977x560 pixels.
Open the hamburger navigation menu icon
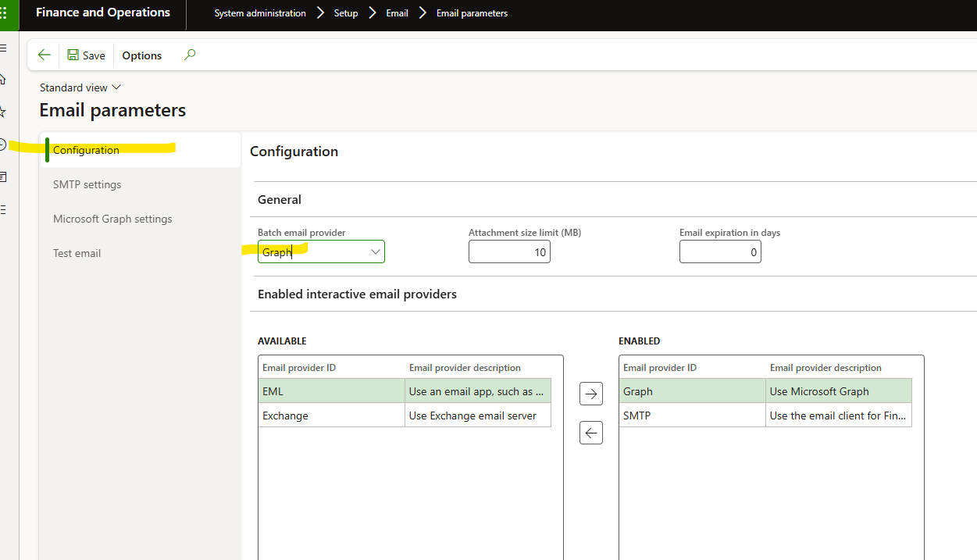(3, 48)
